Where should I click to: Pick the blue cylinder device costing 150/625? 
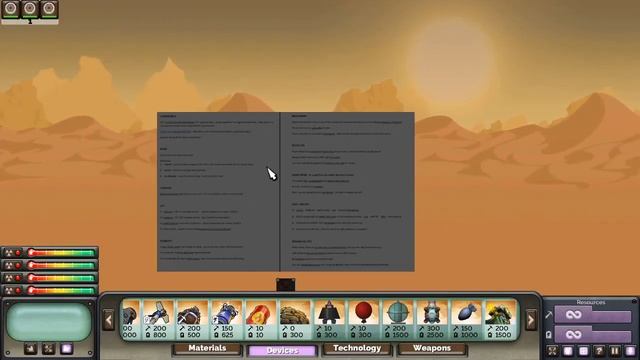[x=227, y=320]
